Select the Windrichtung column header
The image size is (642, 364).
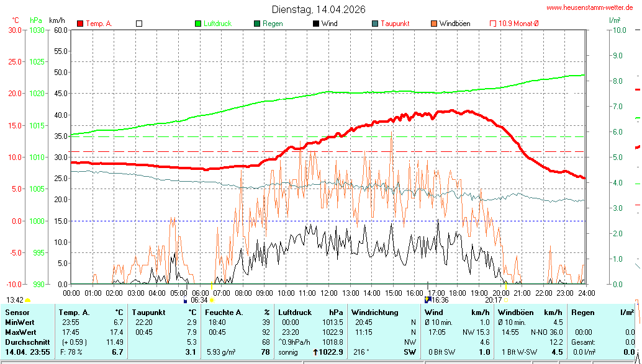[x=374, y=313]
